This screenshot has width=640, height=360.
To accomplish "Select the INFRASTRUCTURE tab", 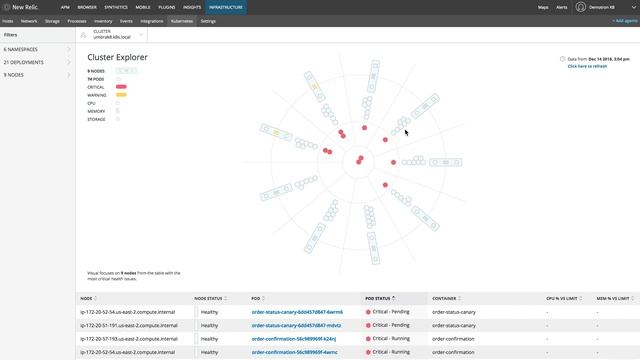I will tap(226, 7).
